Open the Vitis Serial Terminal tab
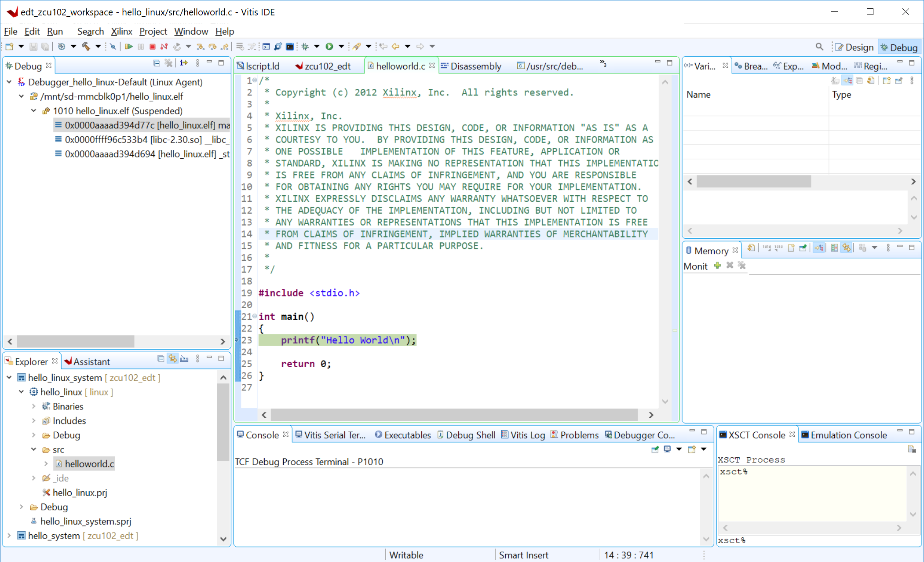924x562 pixels. pos(330,435)
